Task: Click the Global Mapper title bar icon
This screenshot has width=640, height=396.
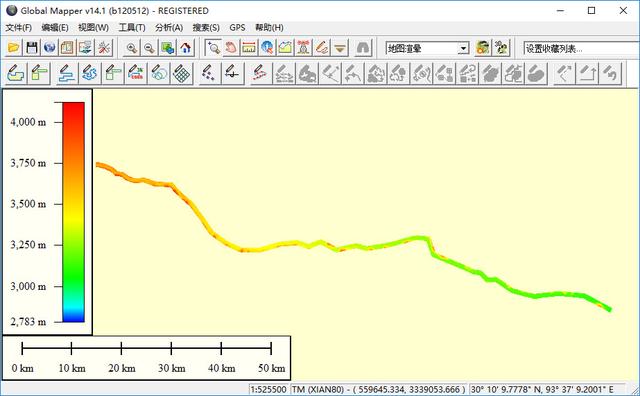Action: pyautogui.click(x=11, y=10)
